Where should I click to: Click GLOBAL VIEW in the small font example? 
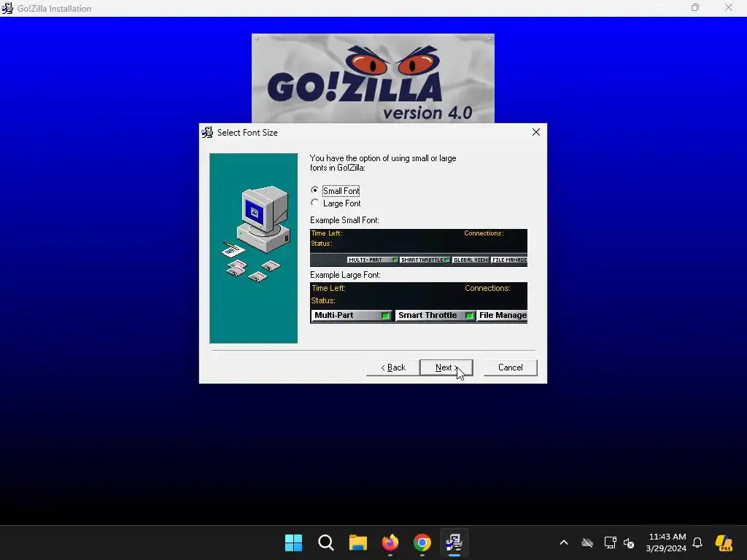(471, 260)
